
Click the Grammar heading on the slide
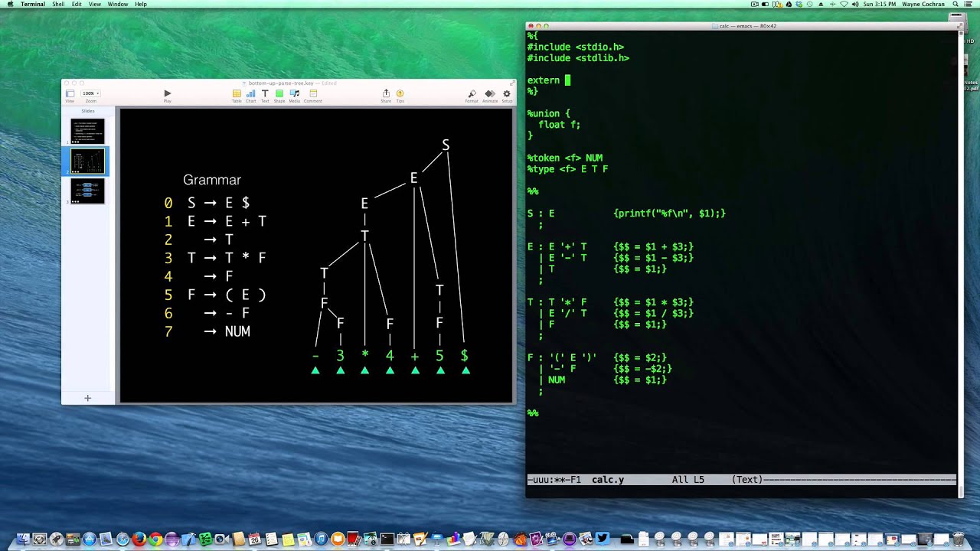(x=212, y=180)
